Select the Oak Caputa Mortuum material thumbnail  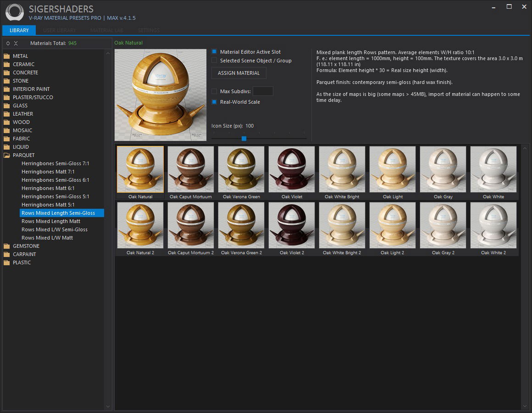click(191, 169)
